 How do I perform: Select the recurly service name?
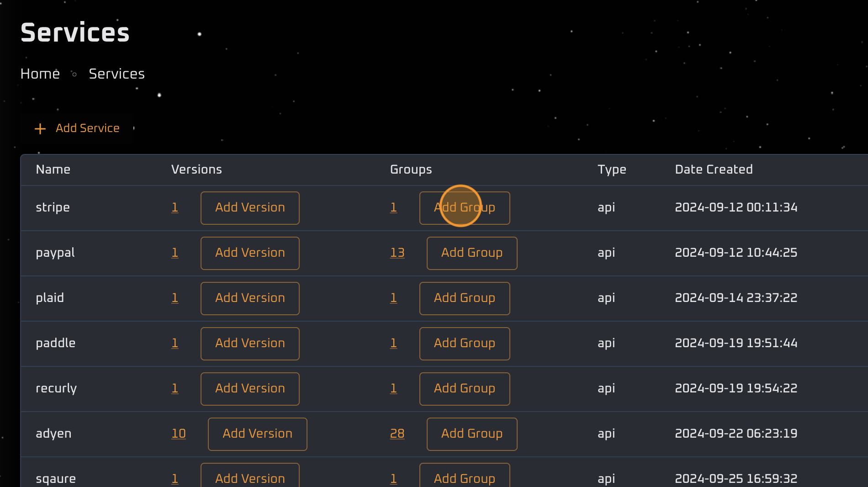[x=56, y=388]
